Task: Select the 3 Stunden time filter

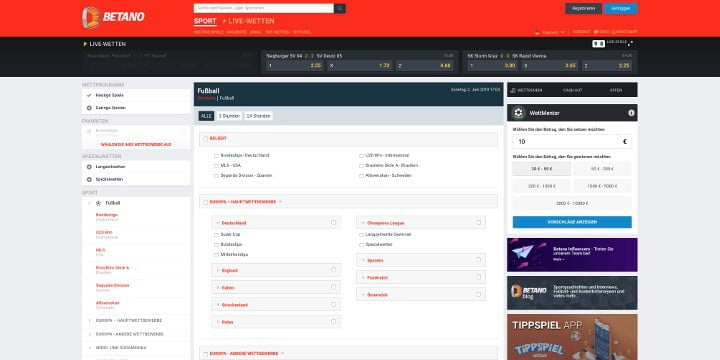Action: click(229, 116)
